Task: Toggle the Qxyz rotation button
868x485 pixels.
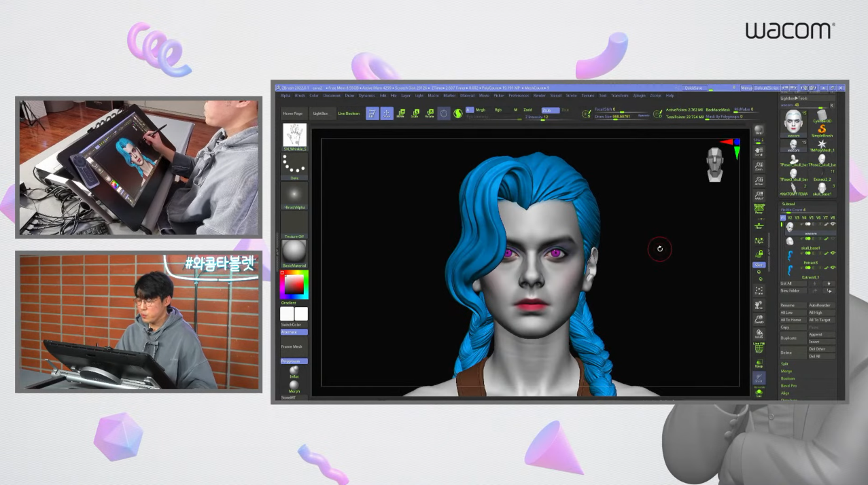Action: [x=759, y=266]
